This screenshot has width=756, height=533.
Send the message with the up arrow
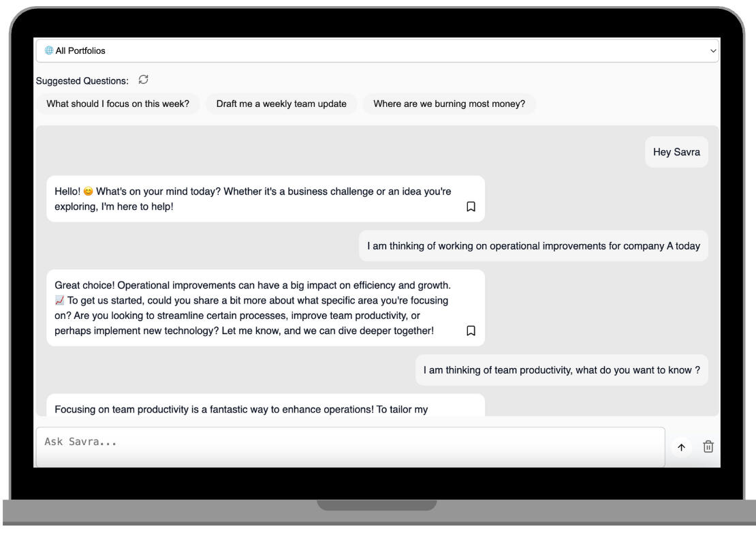(x=680, y=447)
